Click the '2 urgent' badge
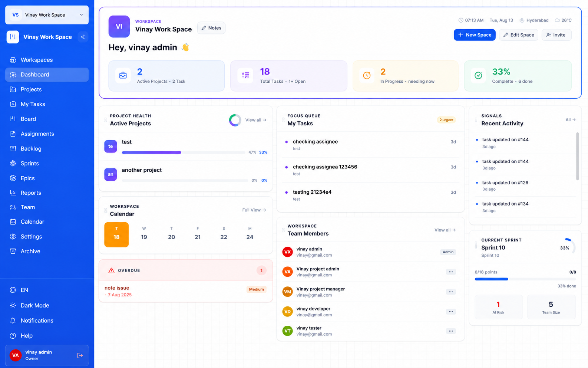Screen dimensions: 588x368 (446, 120)
